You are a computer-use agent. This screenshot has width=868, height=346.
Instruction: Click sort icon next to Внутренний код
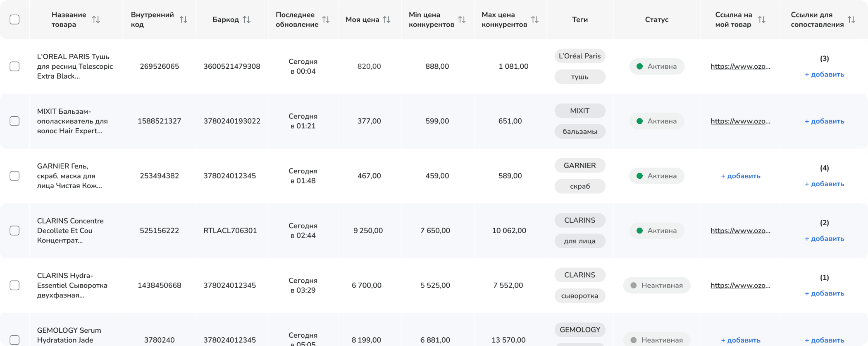(x=184, y=19)
